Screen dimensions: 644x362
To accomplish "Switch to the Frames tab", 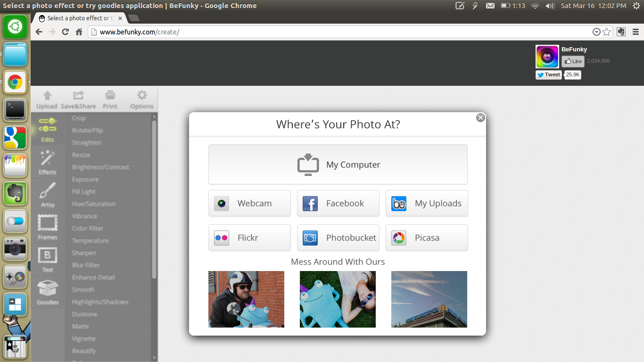I will (x=48, y=227).
